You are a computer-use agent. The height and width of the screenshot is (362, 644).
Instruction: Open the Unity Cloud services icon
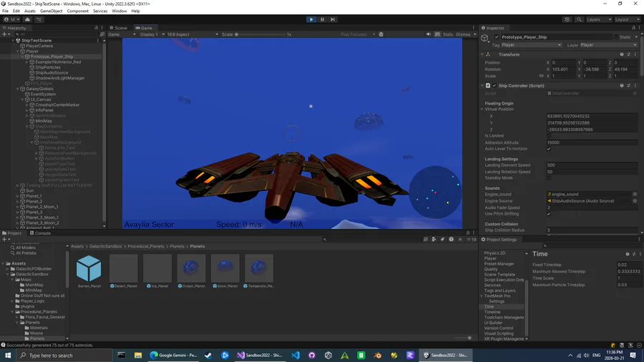tap(27, 19)
